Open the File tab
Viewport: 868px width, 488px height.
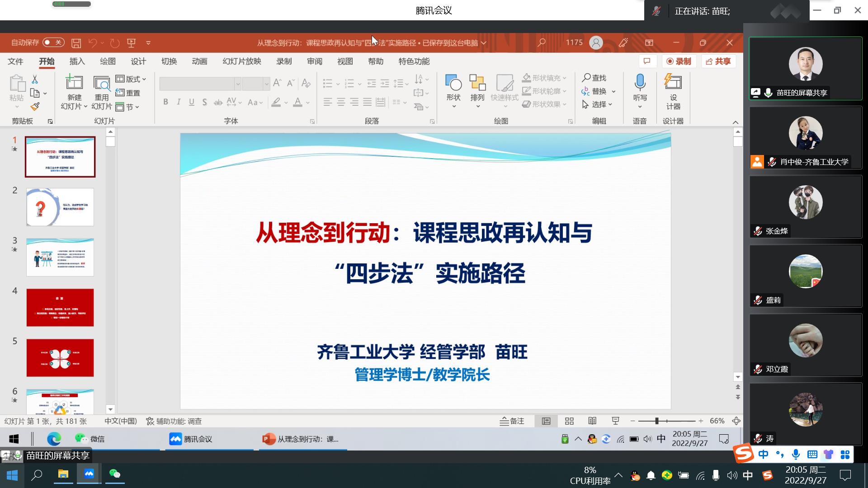pyautogui.click(x=15, y=61)
